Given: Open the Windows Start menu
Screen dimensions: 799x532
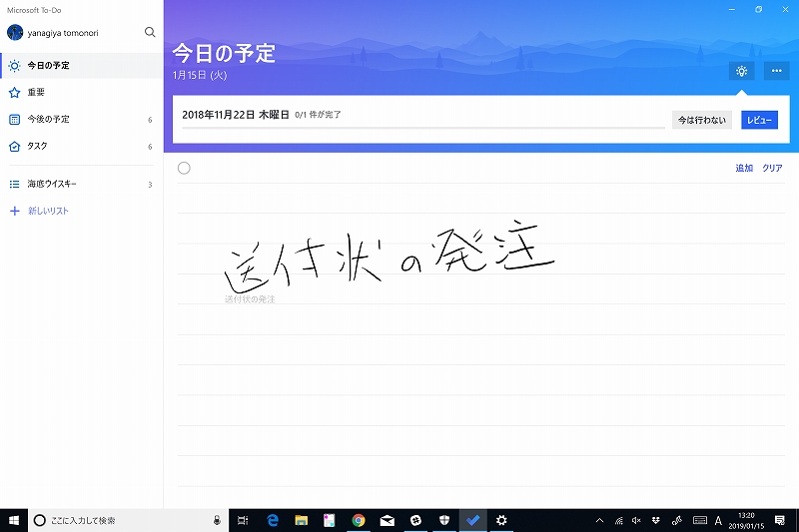Looking at the screenshot, I should tap(14, 520).
